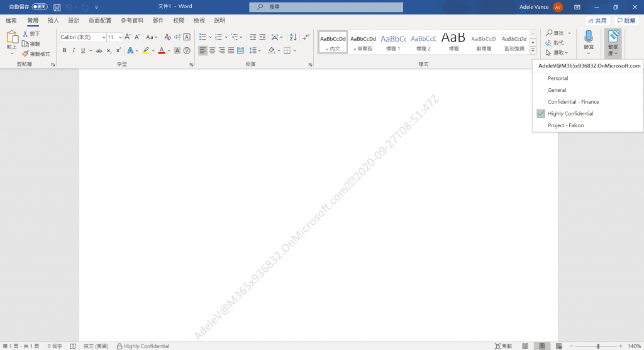Open Text Effects icon

(x=130, y=50)
